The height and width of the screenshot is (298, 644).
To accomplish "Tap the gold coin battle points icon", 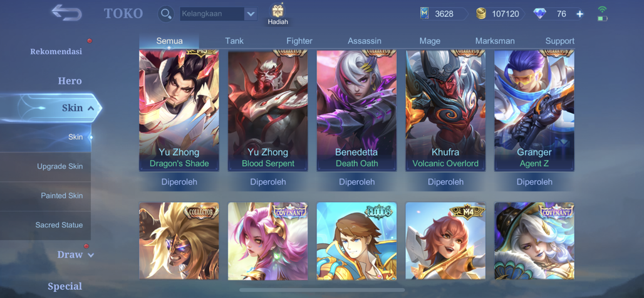I will (x=481, y=14).
